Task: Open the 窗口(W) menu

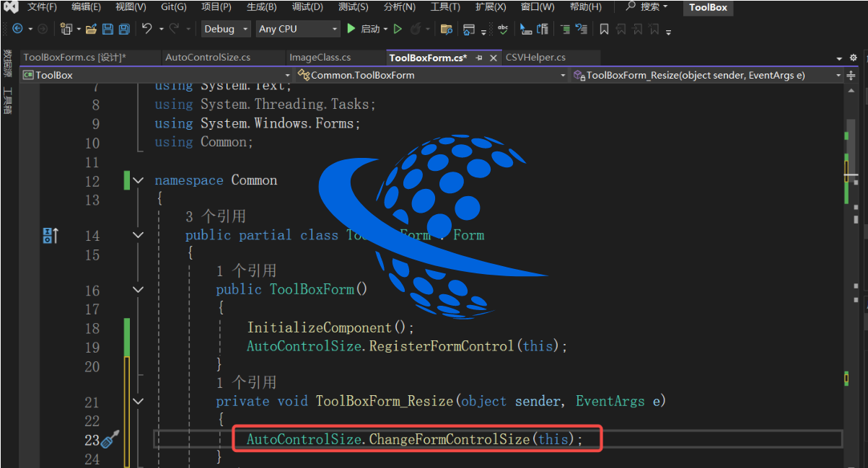Action: coord(538,7)
